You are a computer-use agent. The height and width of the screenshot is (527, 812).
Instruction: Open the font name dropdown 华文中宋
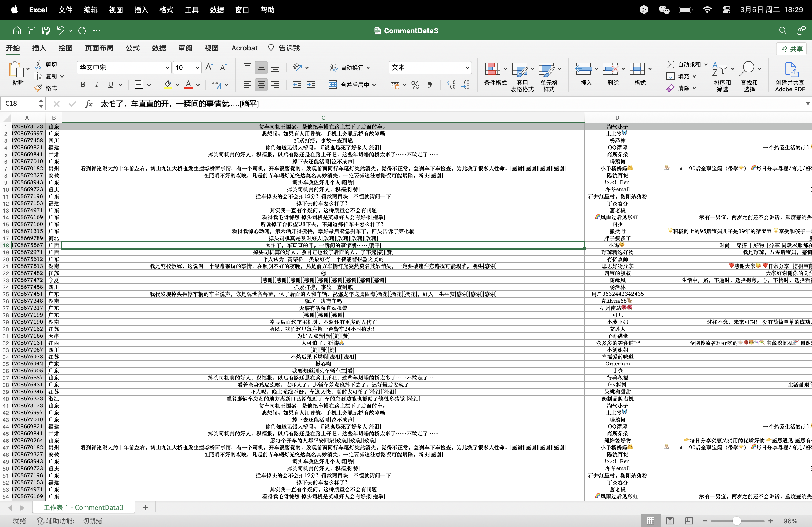click(x=167, y=68)
